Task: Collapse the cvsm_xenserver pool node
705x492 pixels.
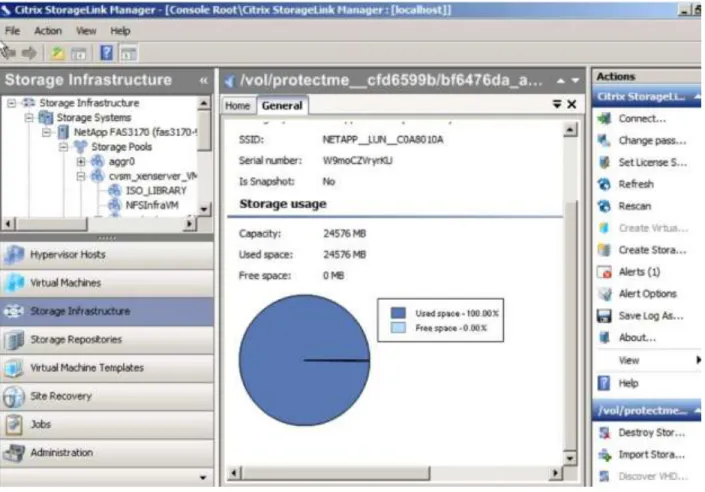Action: click(x=80, y=176)
